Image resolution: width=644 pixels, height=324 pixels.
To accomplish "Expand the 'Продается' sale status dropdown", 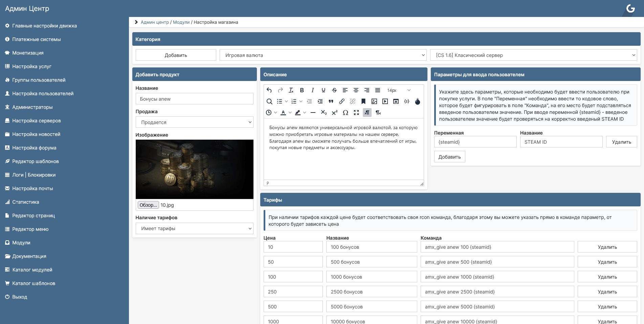I will click(x=194, y=122).
